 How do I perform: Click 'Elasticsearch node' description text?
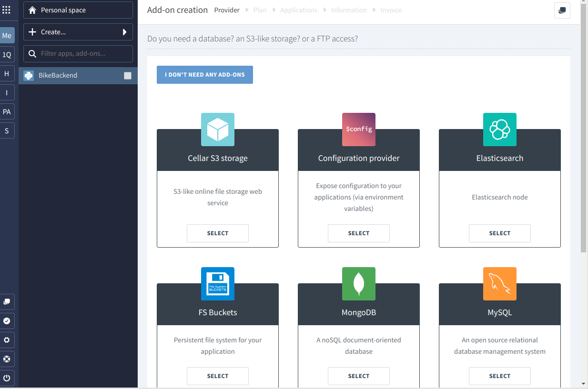coord(500,197)
